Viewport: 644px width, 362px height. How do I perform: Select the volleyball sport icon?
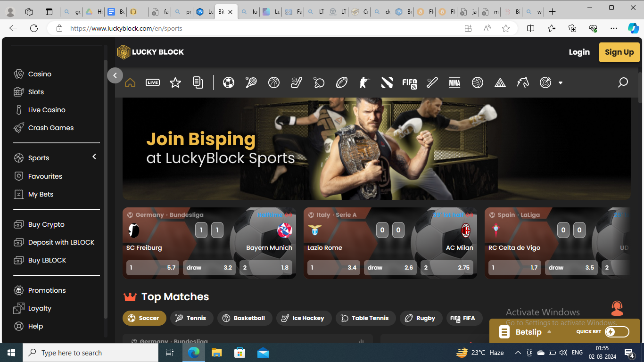pos(478,82)
